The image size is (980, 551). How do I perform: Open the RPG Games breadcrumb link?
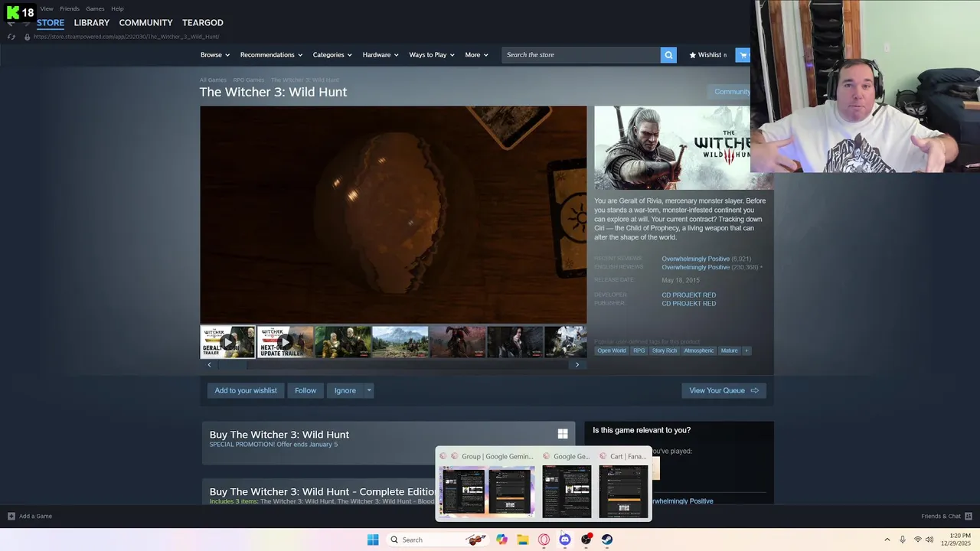point(249,80)
